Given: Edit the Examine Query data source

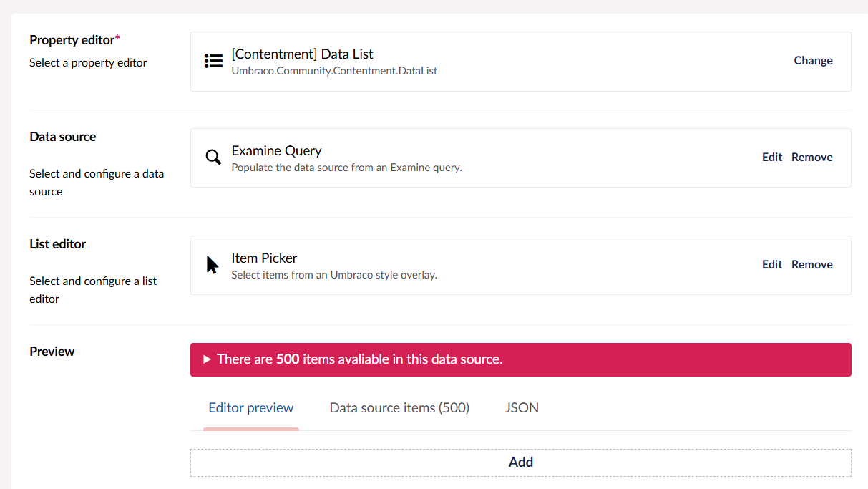Looking at the screenshot, I should [x=772, y=158].
